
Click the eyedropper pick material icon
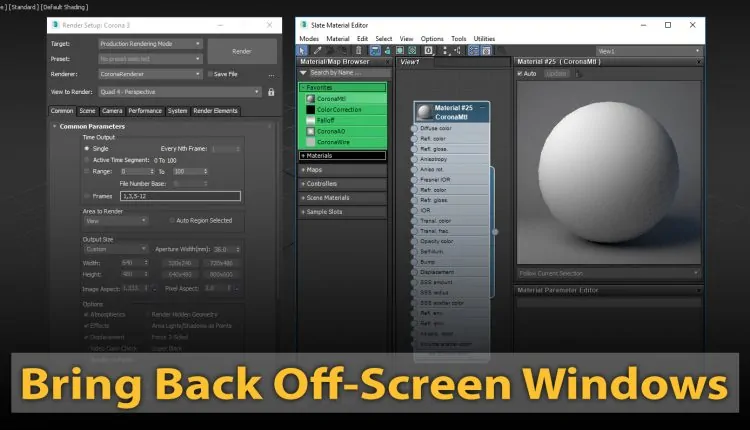[x=318, y=49]
